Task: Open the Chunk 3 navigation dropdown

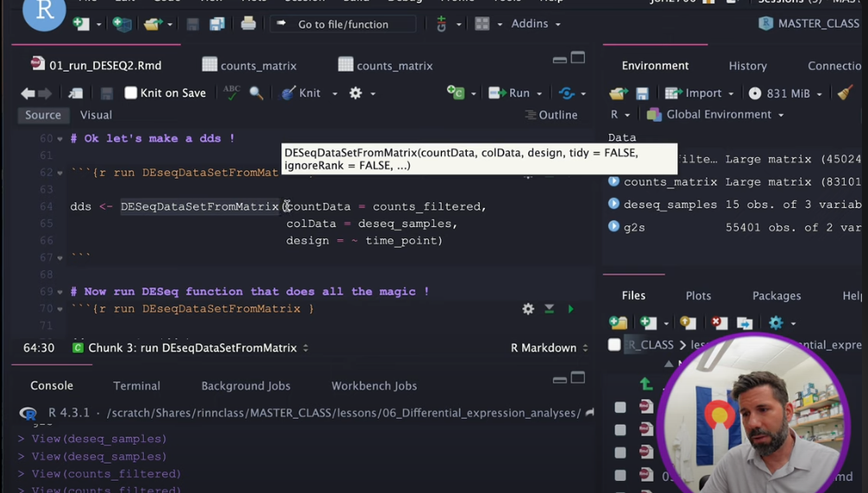Action: [x=191, y=348]
